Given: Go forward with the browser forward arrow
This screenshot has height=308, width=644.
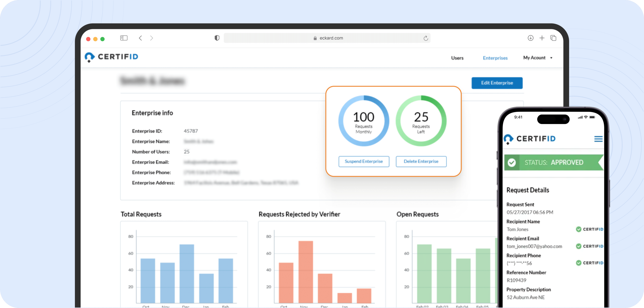Looking at the screenshot, I should (152, 38).
